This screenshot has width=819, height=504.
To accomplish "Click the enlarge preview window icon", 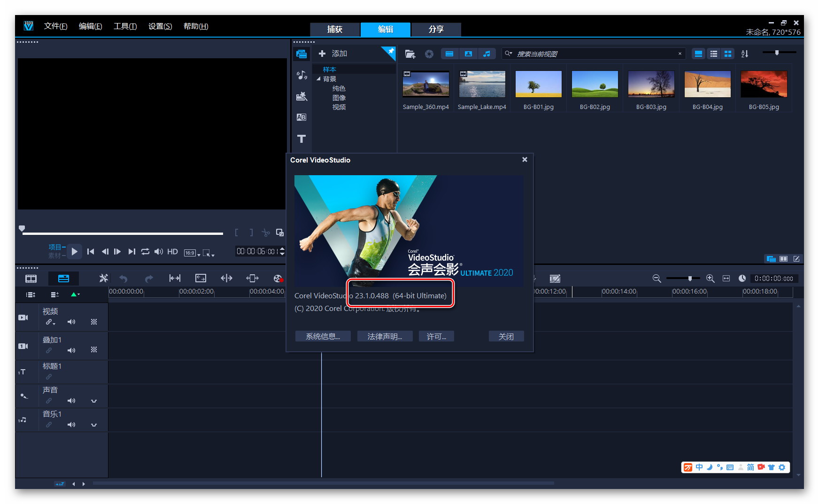I will 280,233.
